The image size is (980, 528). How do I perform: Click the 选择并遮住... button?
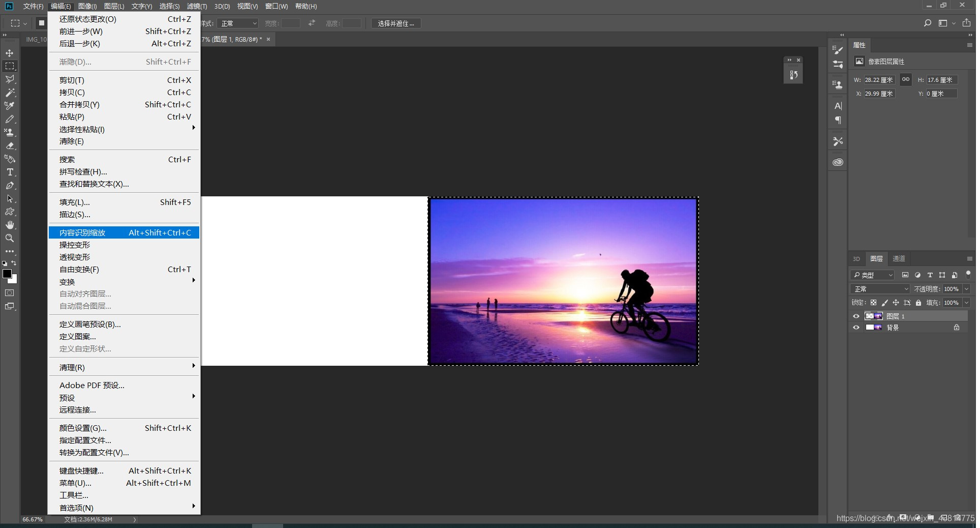click(396, 23)
